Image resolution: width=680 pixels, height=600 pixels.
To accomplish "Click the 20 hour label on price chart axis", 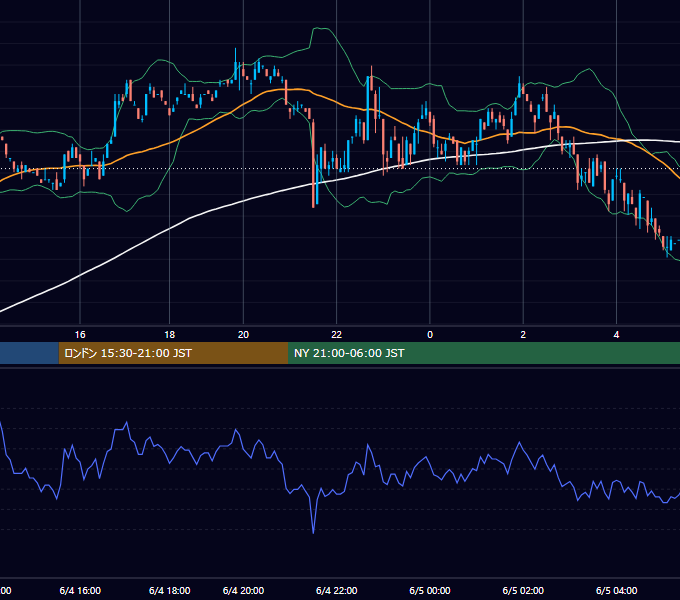I will tap(243, 335).
